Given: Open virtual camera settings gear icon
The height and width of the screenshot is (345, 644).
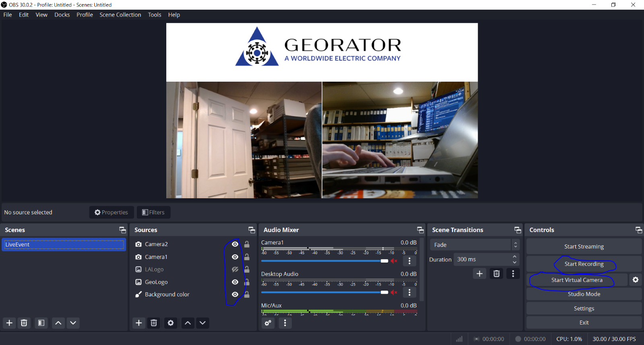Looking at the screenshot, I should tap(636, 280).
